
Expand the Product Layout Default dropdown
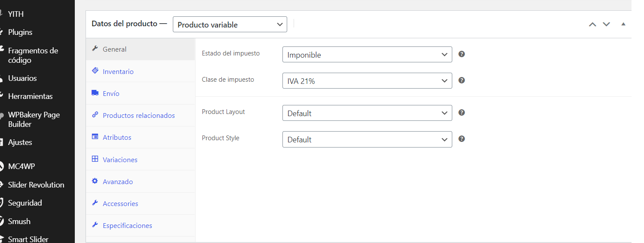coord(367,113)
